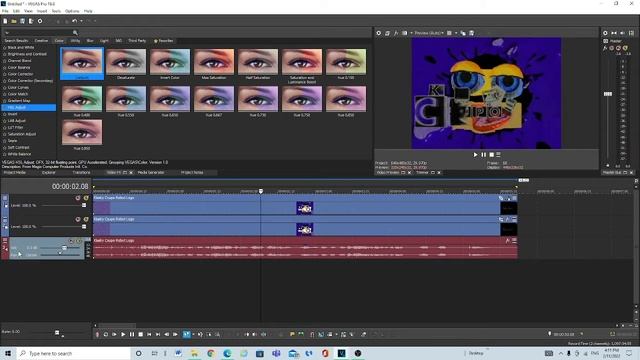Open the Event FX icon on the first video clip
The image size is (640, 360).
pyautogui.click(x=508, y=198)
